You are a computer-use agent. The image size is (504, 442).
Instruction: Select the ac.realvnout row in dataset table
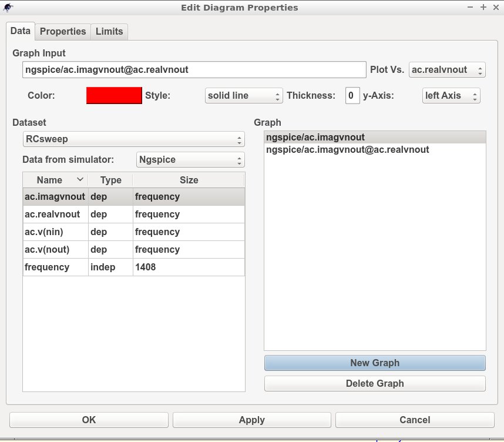(134, 215)
